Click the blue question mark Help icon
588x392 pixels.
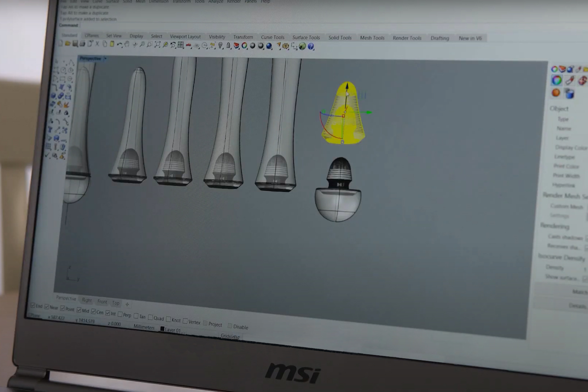point(311,46)
